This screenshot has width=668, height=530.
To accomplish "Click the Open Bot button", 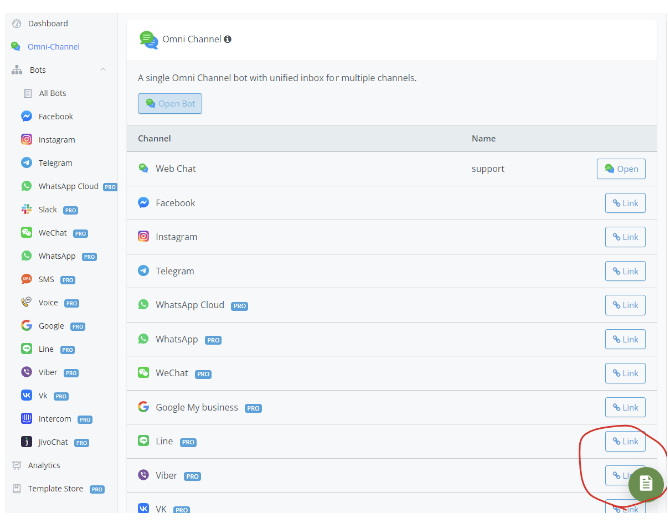I will (170, 104).
